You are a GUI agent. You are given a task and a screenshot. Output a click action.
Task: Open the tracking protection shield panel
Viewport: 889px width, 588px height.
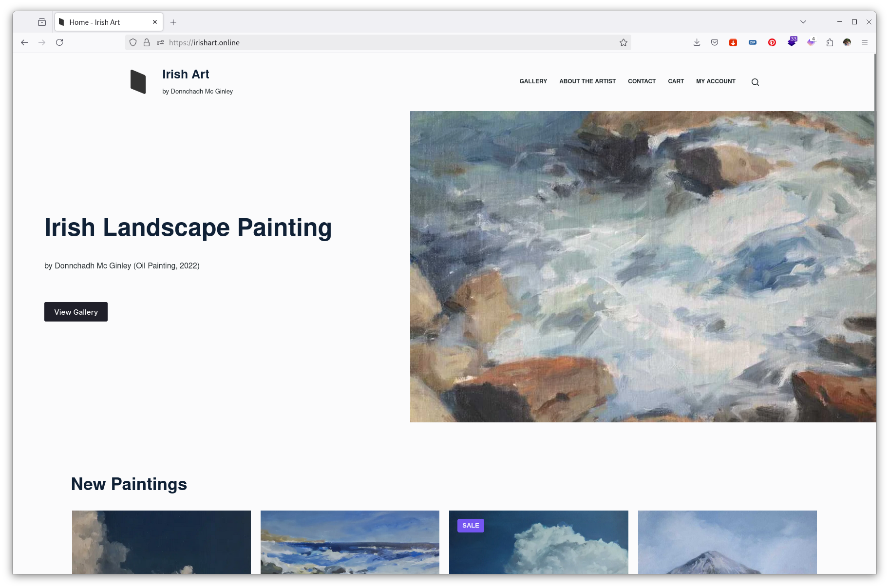[x=133, y=42]
